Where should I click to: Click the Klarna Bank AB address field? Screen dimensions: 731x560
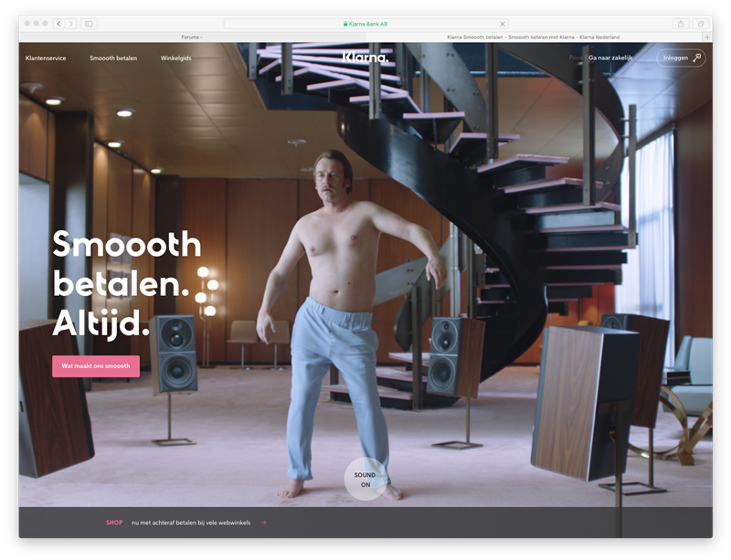click(365, 23)
